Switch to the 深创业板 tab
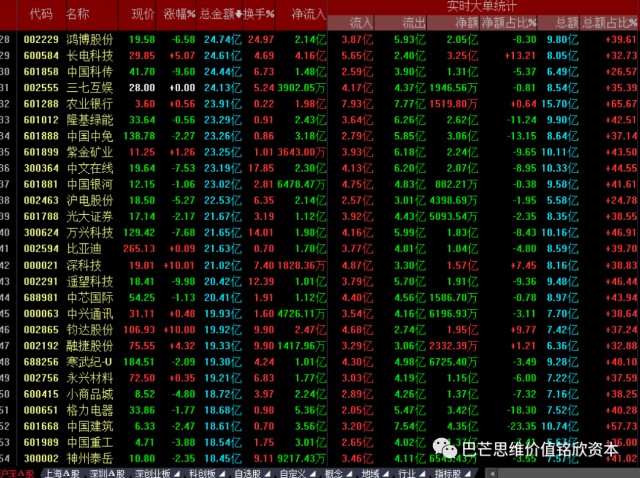The width and height of the screenshot is (640, 478). coord(157,474)
